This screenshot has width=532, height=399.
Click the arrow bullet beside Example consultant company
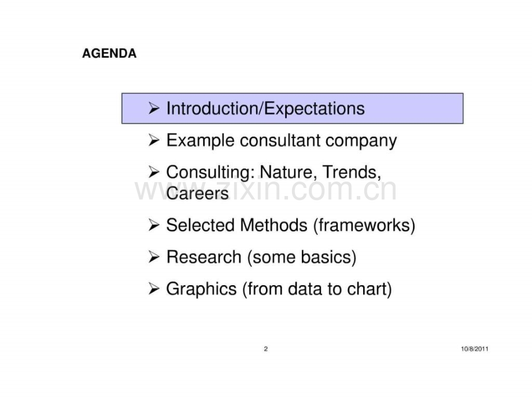pyautogui.click(x=154, y=140)
